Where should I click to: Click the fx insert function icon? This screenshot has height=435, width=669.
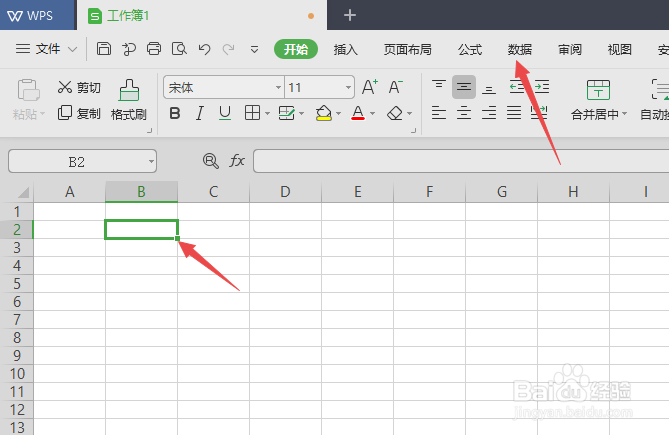237,161
